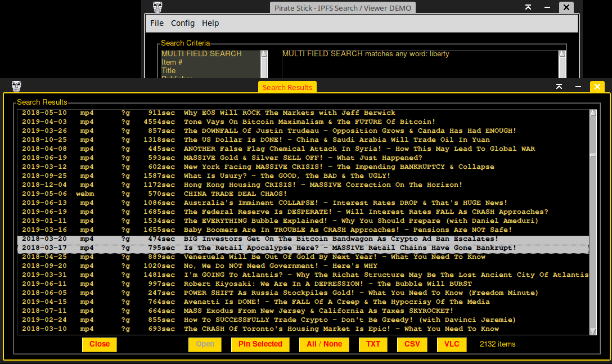The width and height of the screenshot is (612, 364).
Task: Minimize the Search Results window
Action: 578,86
